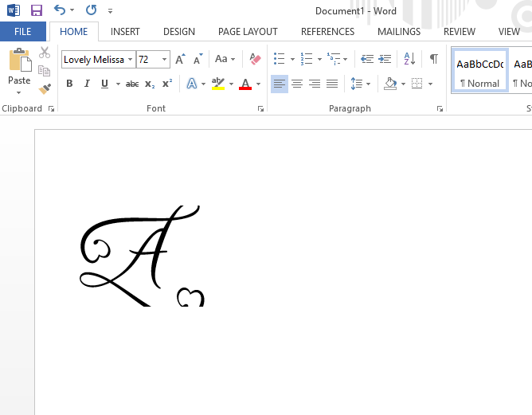Image resolution: width=532 pixels, height=415 pixels.
Task: Click the Multilevel List icon
Action: point(334,59)
